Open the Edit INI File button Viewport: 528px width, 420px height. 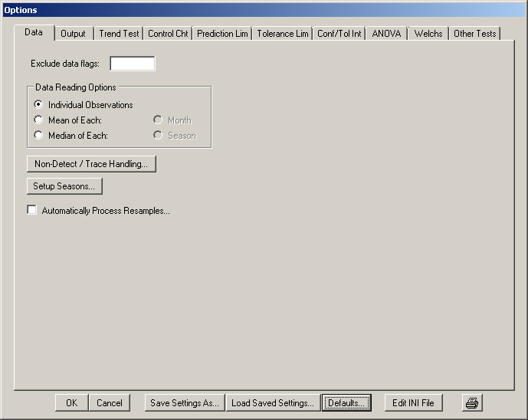click(413, 403)
